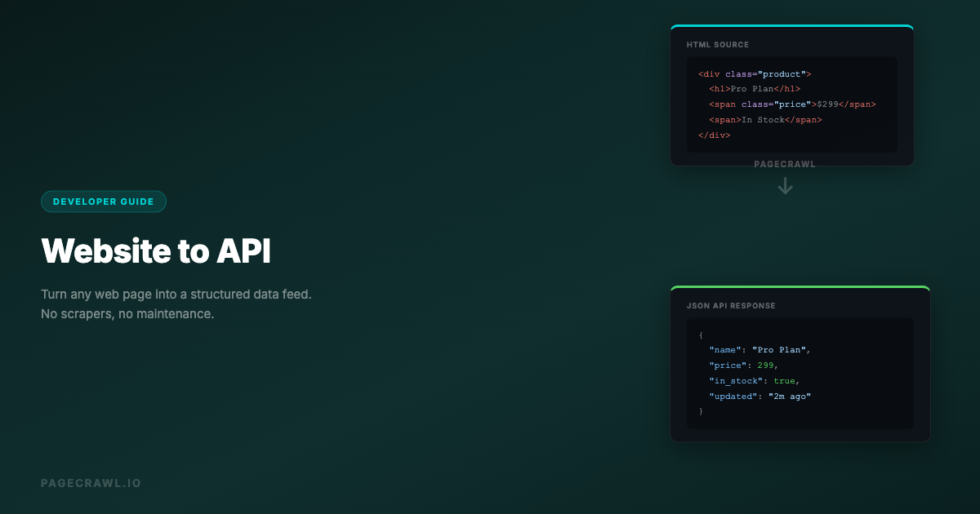
Task: Select the PAGECRAWL.IO footer logo
Action: pos(91,482)
